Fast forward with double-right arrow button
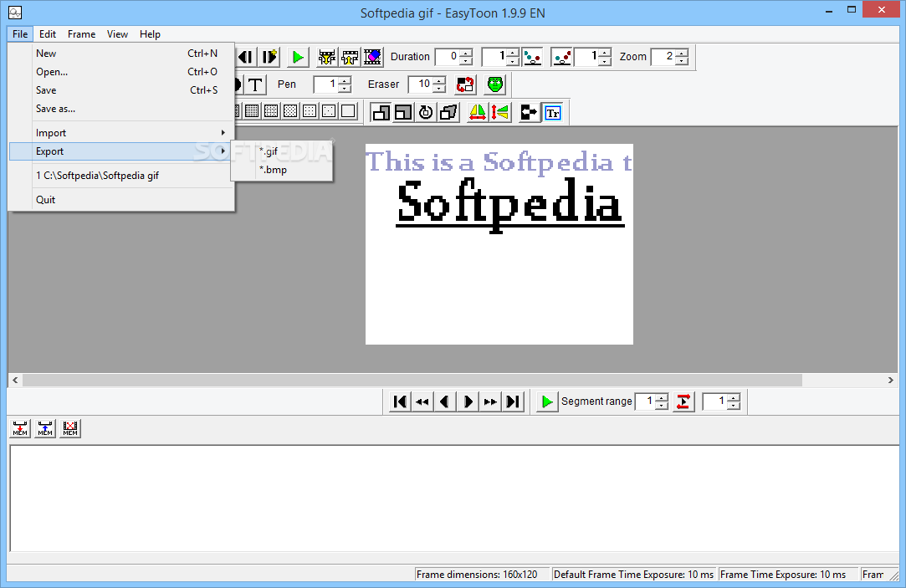 point(490,401)
